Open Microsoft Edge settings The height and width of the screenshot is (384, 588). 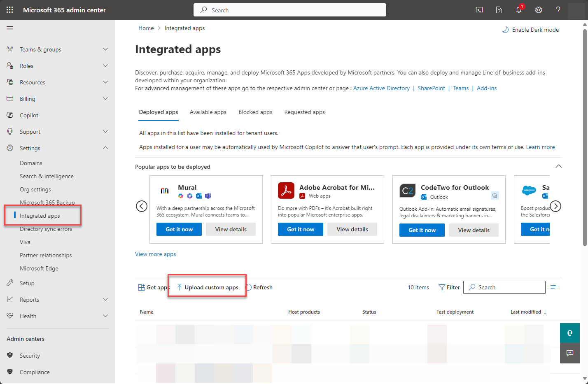tap(39, 268)
